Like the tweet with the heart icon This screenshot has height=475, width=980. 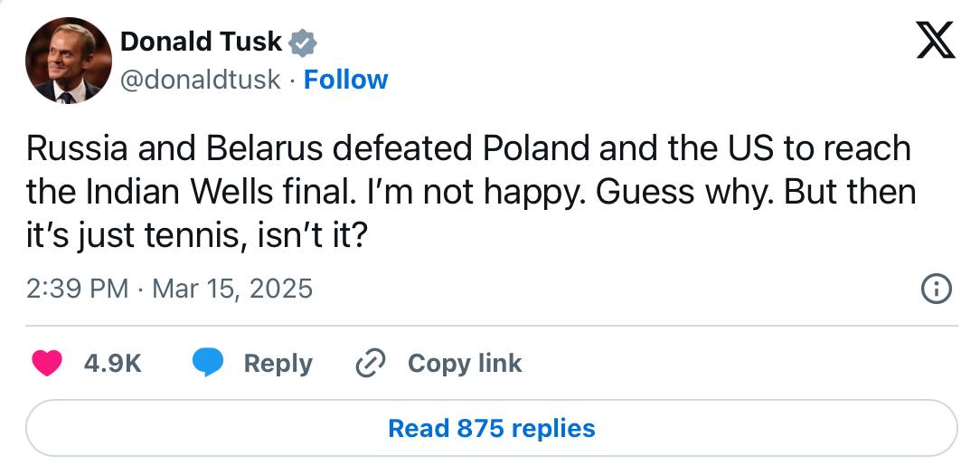pos(47,363)
